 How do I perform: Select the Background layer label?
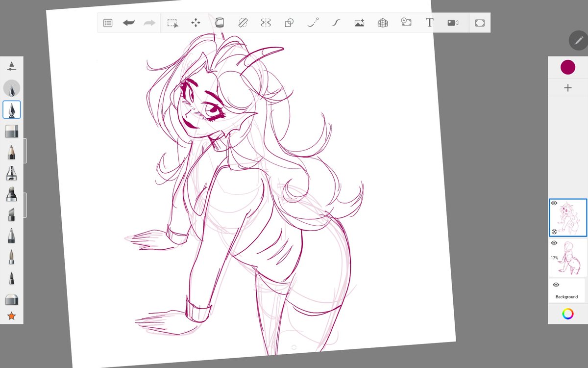pos(566,297)
